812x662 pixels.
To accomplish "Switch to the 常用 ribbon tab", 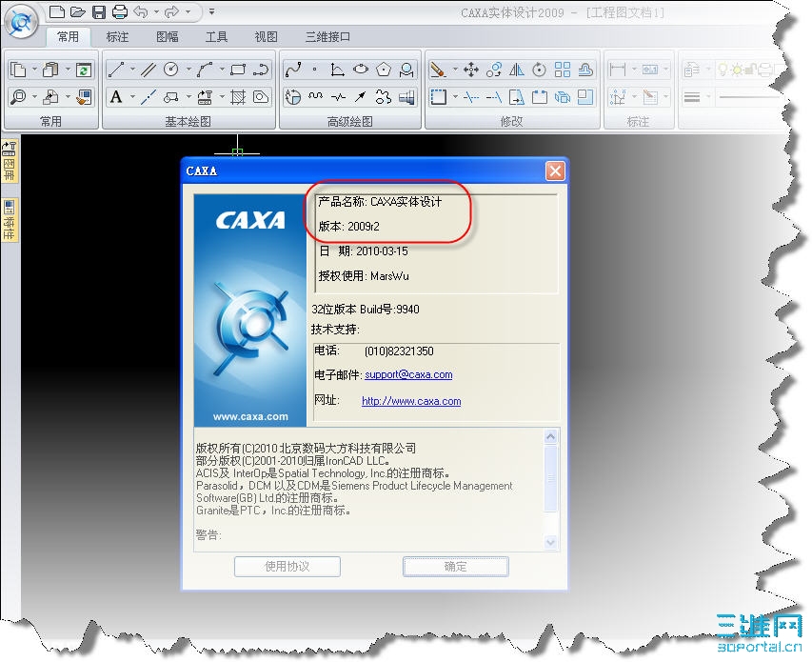I will 68,37.
